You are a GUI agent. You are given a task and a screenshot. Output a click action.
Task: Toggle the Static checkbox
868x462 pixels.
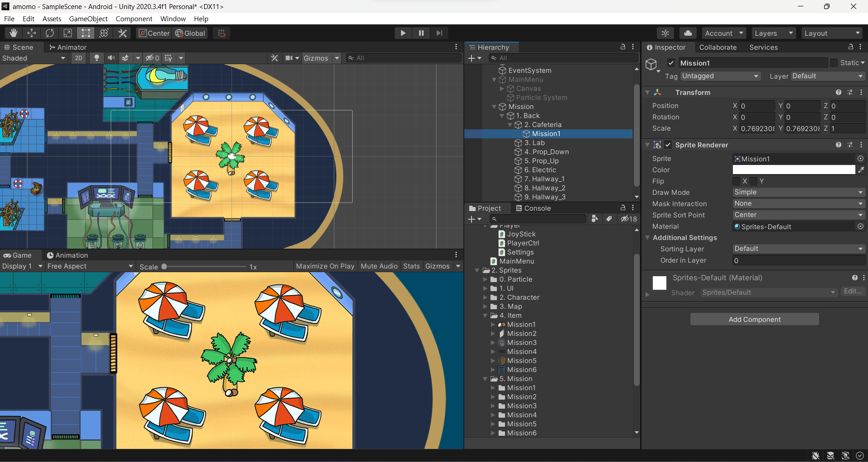tap(834, 63)
